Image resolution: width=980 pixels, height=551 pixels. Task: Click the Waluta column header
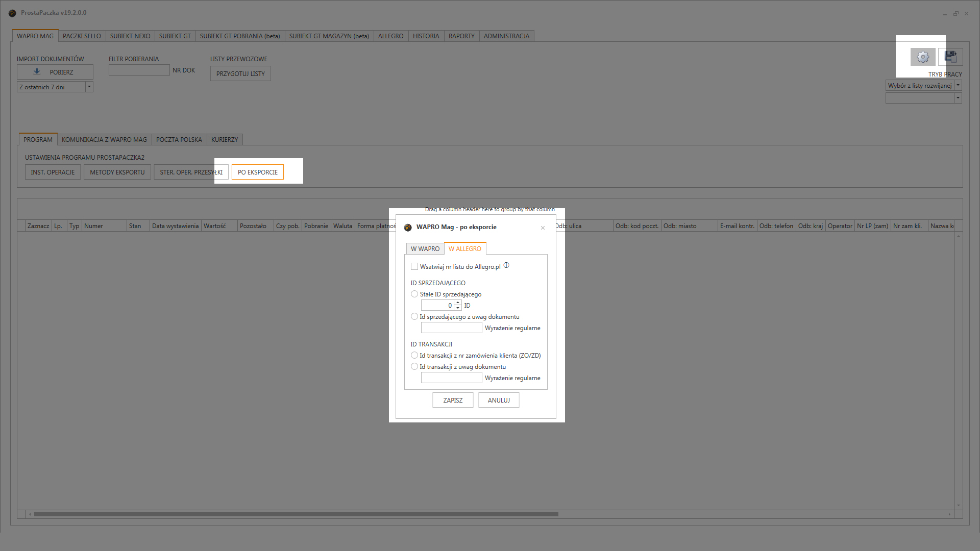coord(343,226)
